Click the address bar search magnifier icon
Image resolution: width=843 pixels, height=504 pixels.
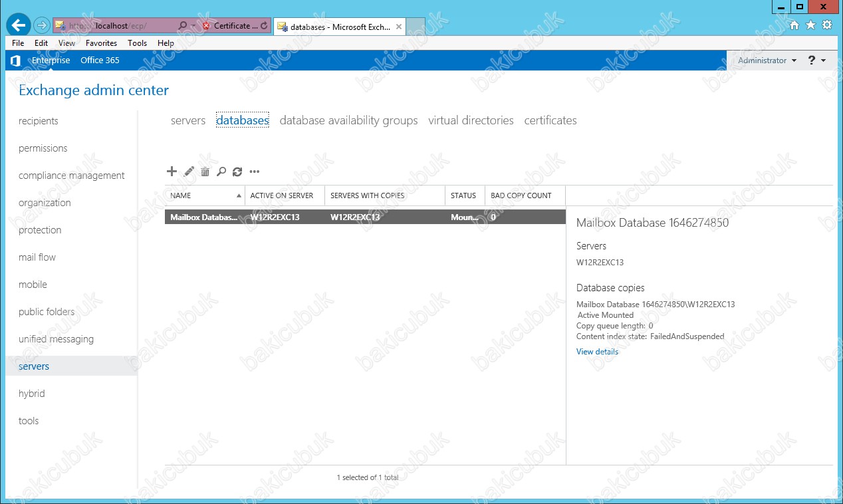pos(183,26)
